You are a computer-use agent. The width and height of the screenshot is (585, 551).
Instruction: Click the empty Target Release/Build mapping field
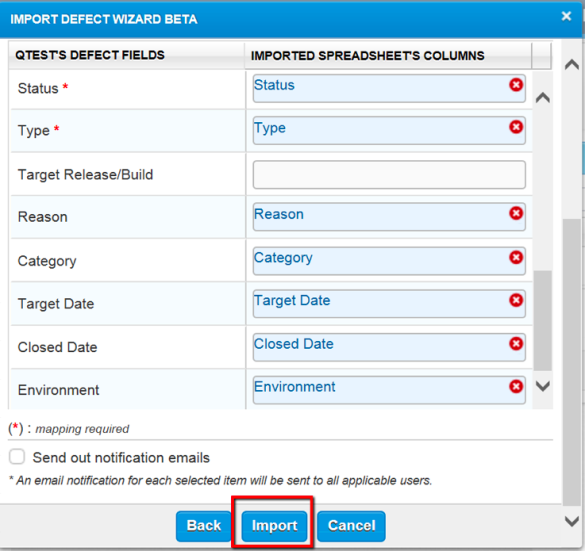(x=389, y=175)
